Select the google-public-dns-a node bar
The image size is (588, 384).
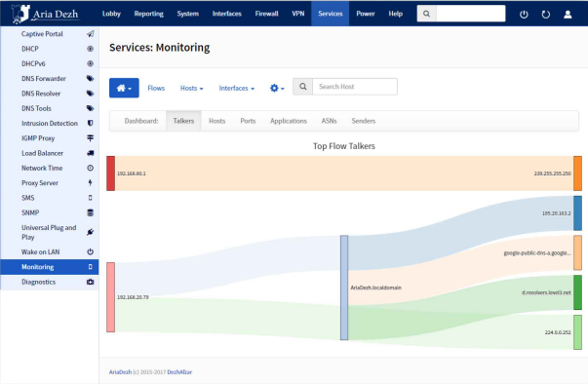(x=577, y=252)
